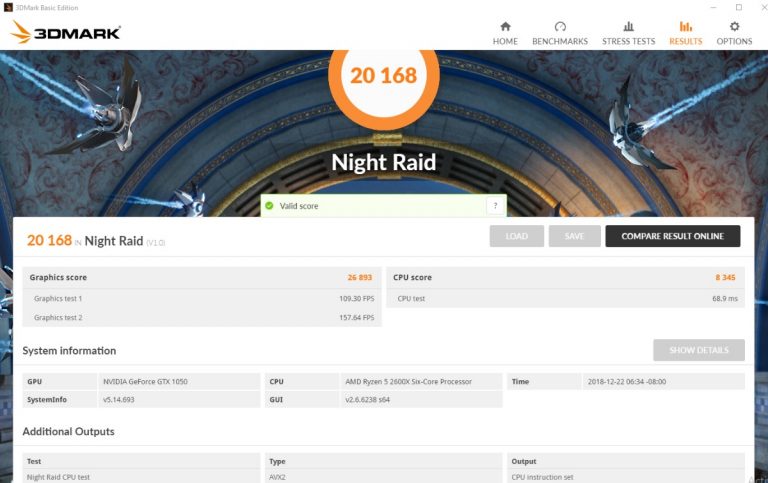Click the 3DMark logo in header

pyautogui.click(x=65, y=32)
